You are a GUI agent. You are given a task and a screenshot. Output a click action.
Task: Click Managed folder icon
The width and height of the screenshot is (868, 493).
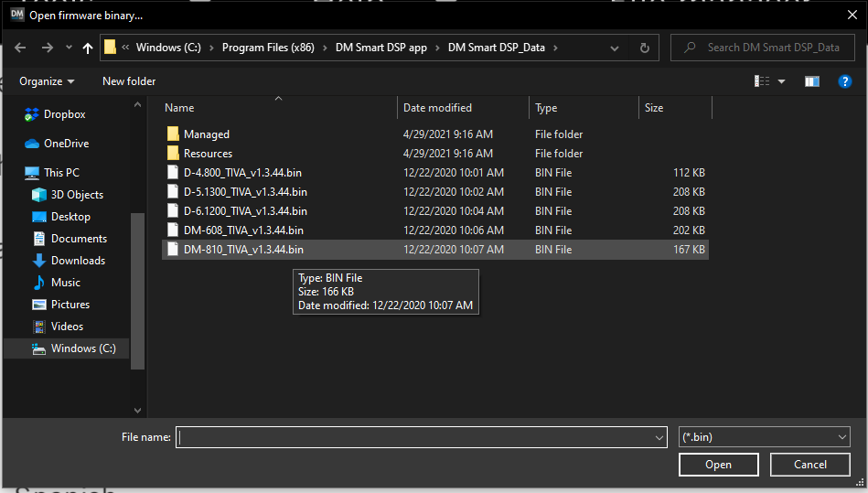pyautogui.click(x=173, y=134)
